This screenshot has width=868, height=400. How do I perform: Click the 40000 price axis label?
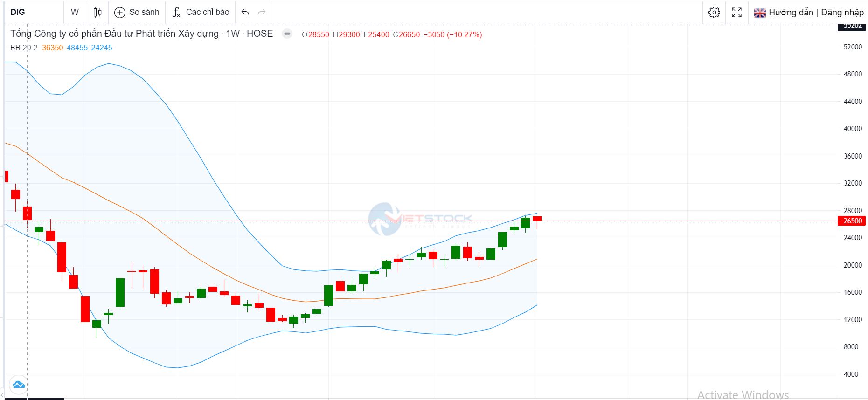tap(853, 129)
